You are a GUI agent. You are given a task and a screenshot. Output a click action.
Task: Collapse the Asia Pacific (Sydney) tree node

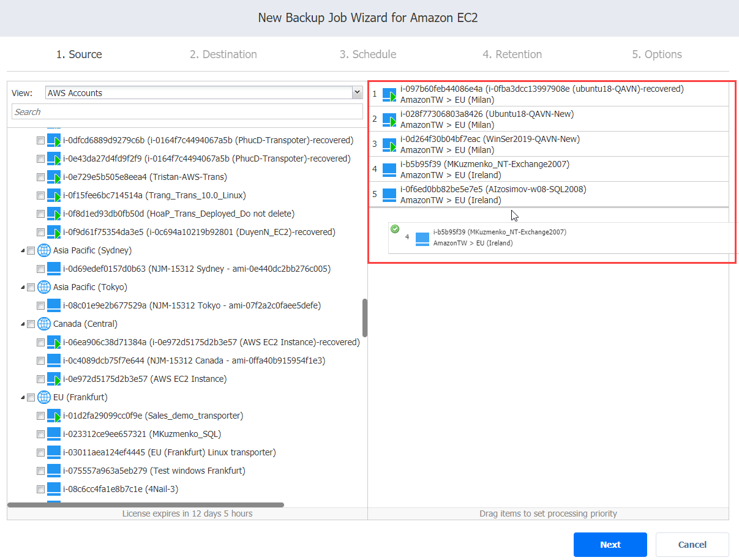(23, 251)
